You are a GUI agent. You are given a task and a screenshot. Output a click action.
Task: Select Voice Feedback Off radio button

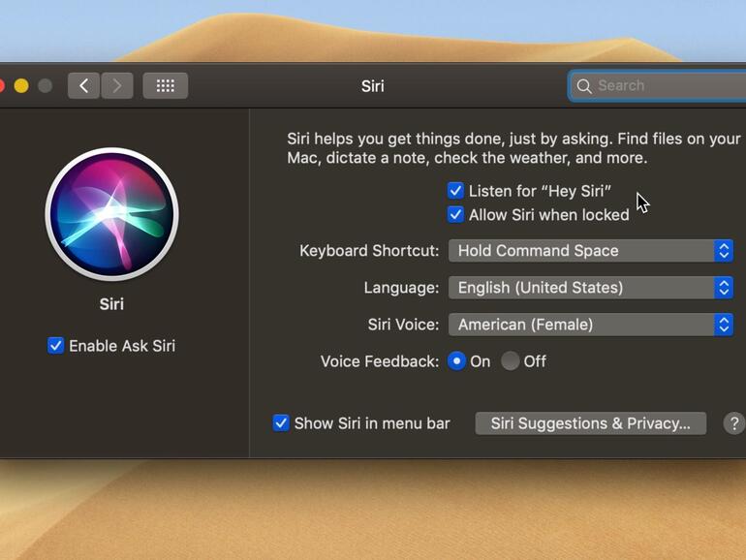click(x=510, y=361)
